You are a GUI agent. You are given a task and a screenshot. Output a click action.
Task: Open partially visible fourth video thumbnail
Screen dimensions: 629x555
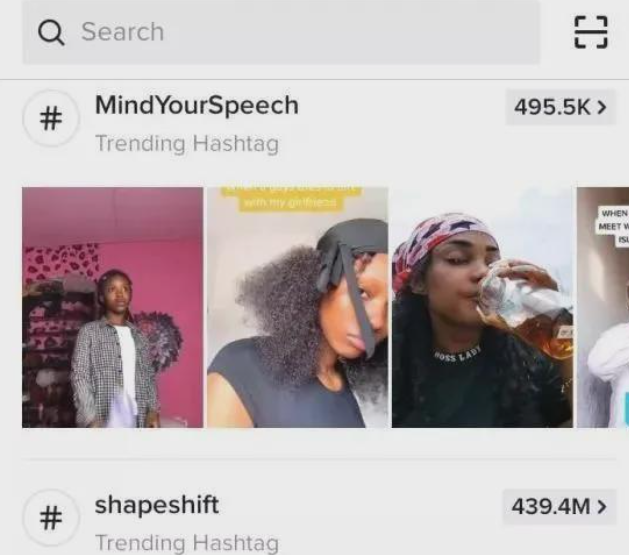pyautogui.click(x=603, y=307)
